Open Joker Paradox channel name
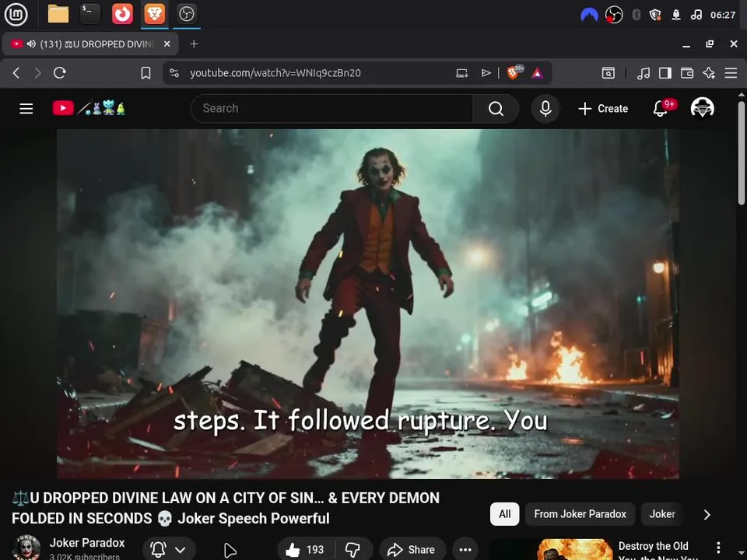The width and height of the screenshot is (747, 560). [x=87, y=543]
